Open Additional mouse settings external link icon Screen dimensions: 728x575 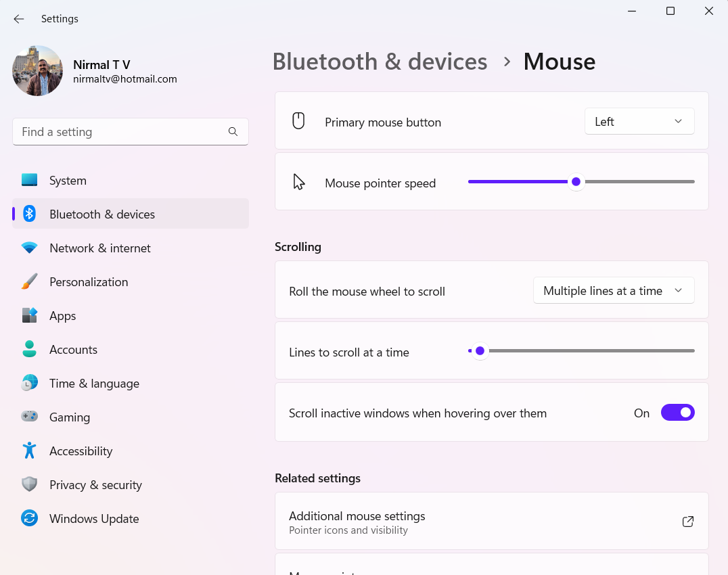pos(687,522)
